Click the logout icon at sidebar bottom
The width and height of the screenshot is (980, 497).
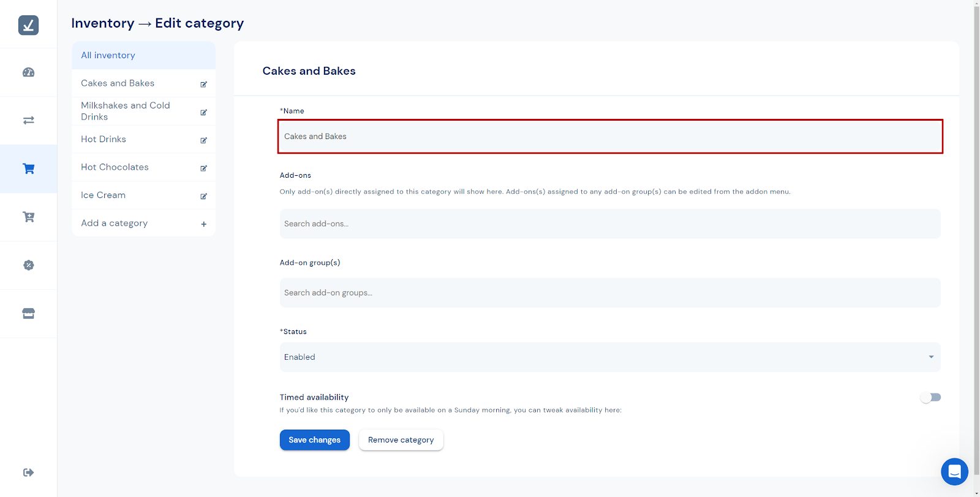pos(28,472)
